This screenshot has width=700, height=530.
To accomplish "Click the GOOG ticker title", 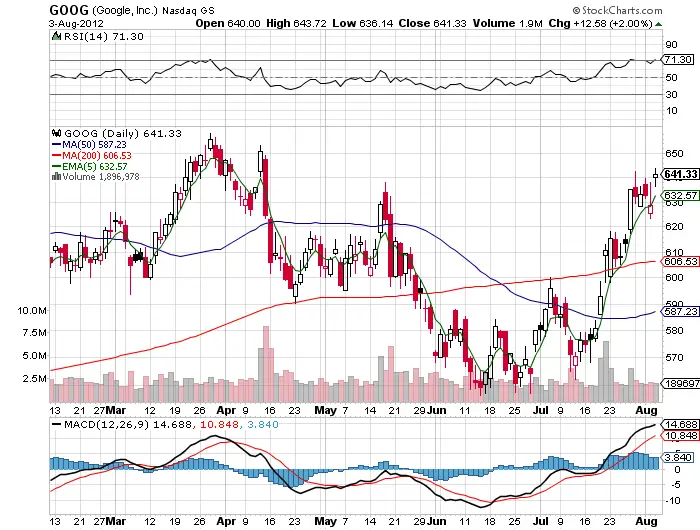I will click(69, 10).
